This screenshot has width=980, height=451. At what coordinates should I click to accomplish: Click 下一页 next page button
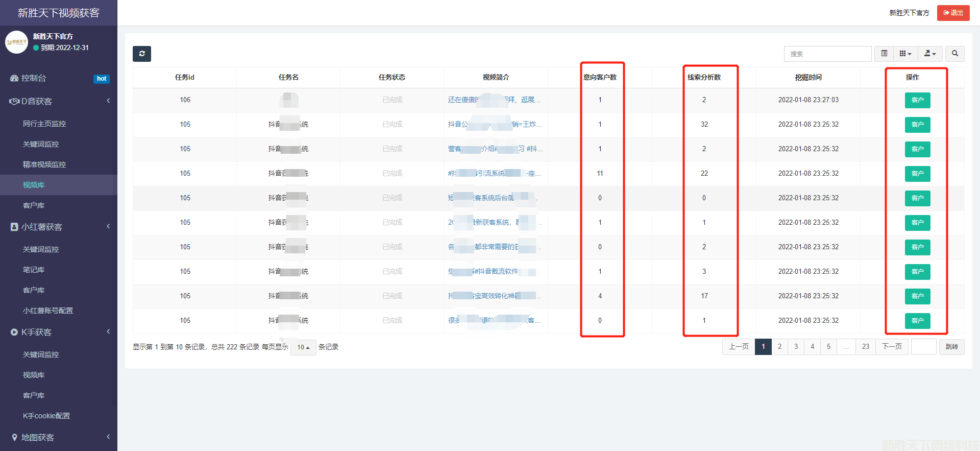pyautogui.click(x=892, y=347)
